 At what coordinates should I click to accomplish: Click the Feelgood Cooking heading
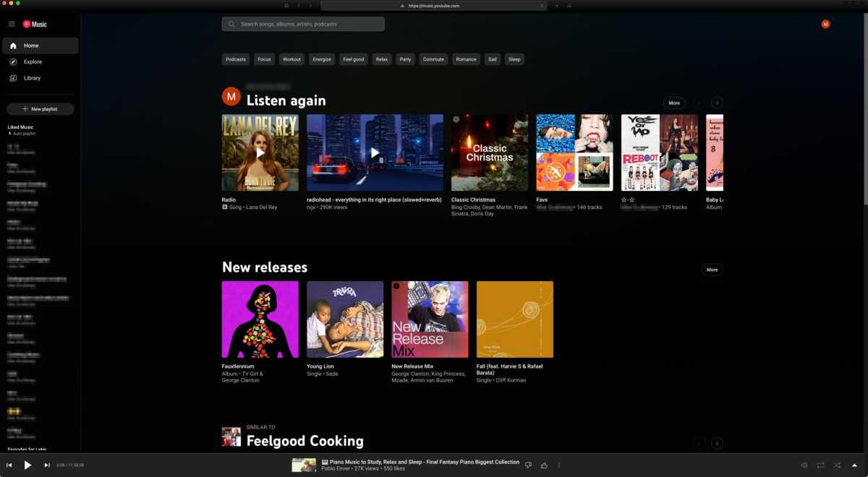pyautogui.click(x=305, y=441)
